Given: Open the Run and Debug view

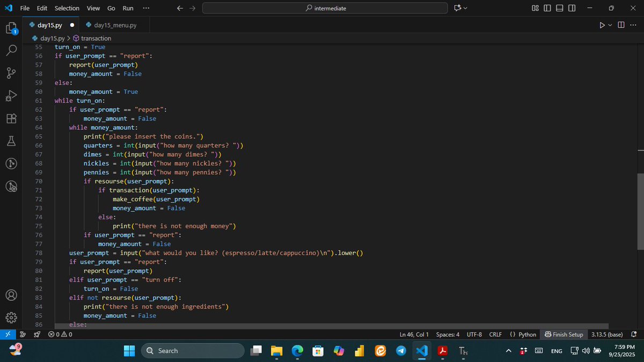Looking at the screenshot, I should pos(12,96).
